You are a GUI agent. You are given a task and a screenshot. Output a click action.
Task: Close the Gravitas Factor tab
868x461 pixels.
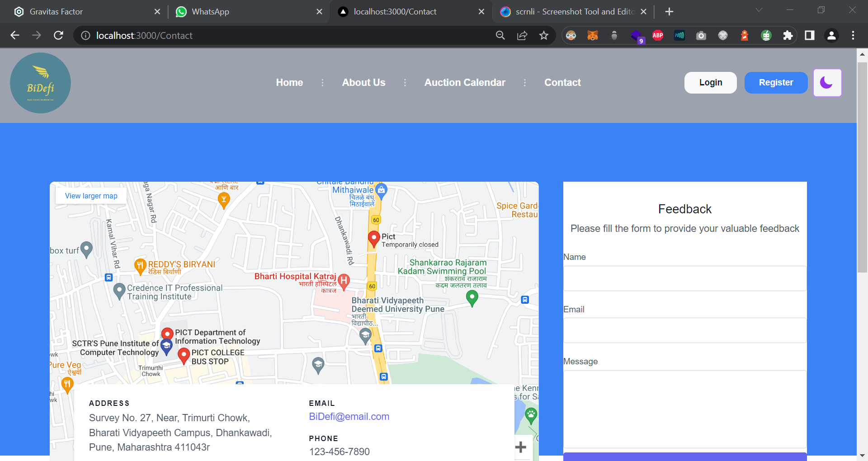click(x=157, y=12)
